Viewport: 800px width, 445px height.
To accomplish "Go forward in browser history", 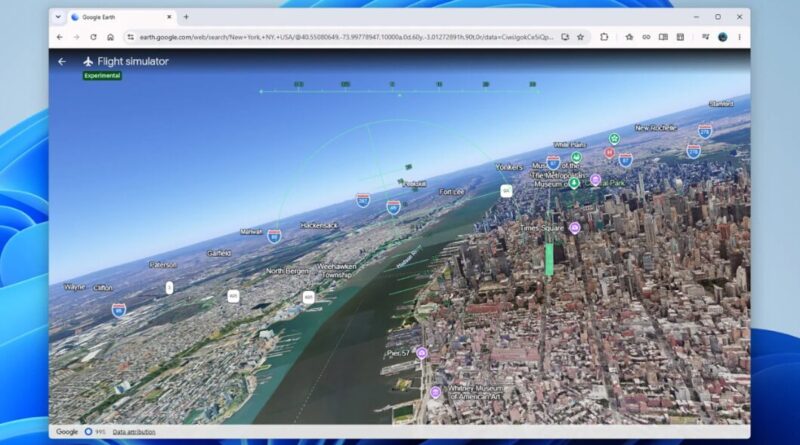I will pyautogui.click(x=77, y=37).
